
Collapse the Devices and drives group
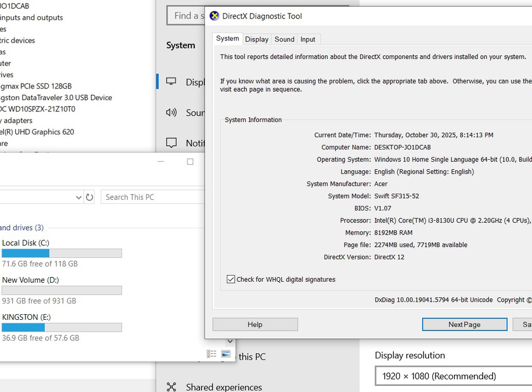[21, 228]
